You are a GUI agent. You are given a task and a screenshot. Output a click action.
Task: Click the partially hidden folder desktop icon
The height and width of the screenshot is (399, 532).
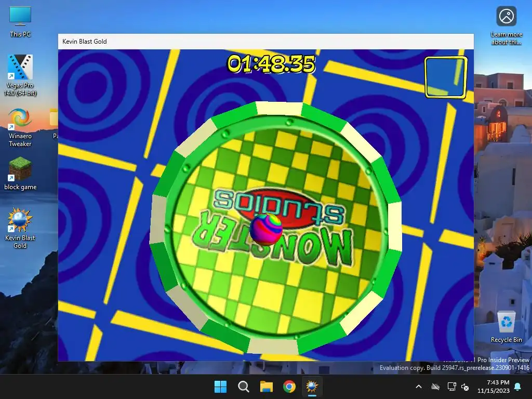pyautogui.click(x=54, y=124)
